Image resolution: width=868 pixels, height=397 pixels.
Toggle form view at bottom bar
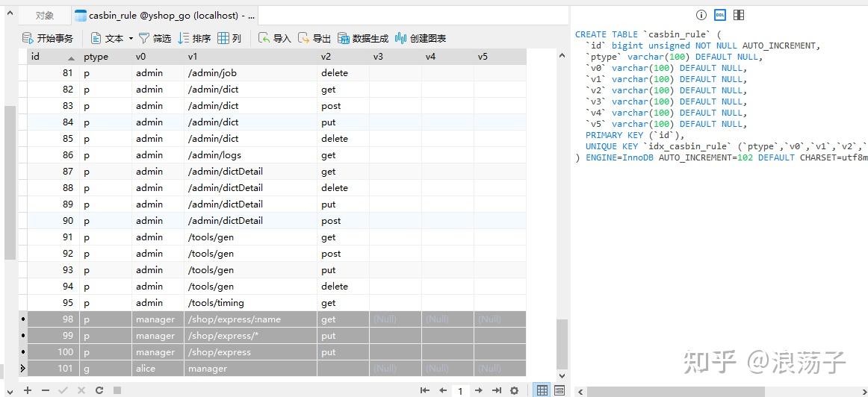point(559,390)
